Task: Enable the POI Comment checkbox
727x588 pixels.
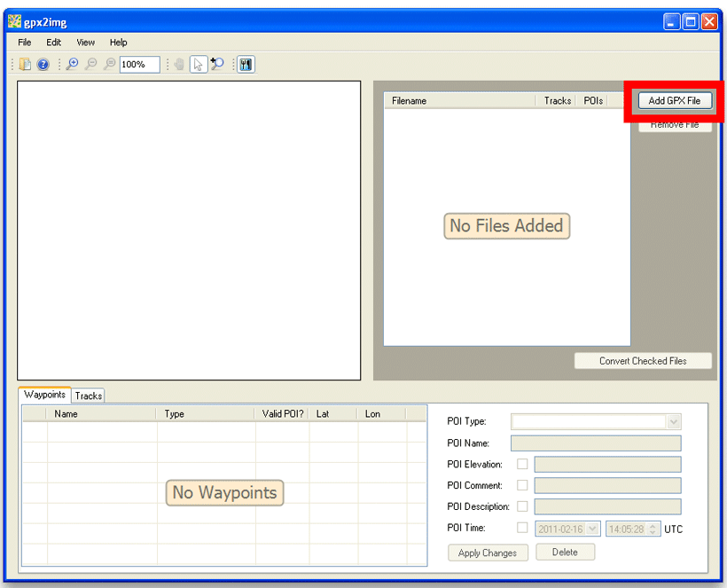Action: [x=522, y=485]
